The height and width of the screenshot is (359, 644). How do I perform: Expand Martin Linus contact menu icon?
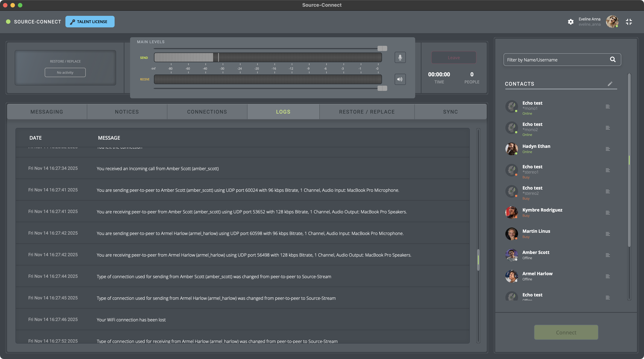[x=608, y=234]
